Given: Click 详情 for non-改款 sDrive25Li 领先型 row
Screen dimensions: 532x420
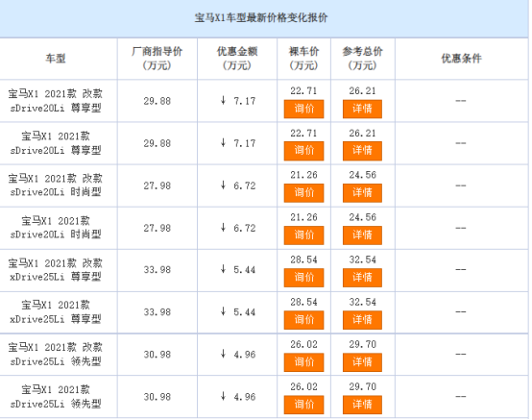Looking at the screenshot, I should coord(362,405).
